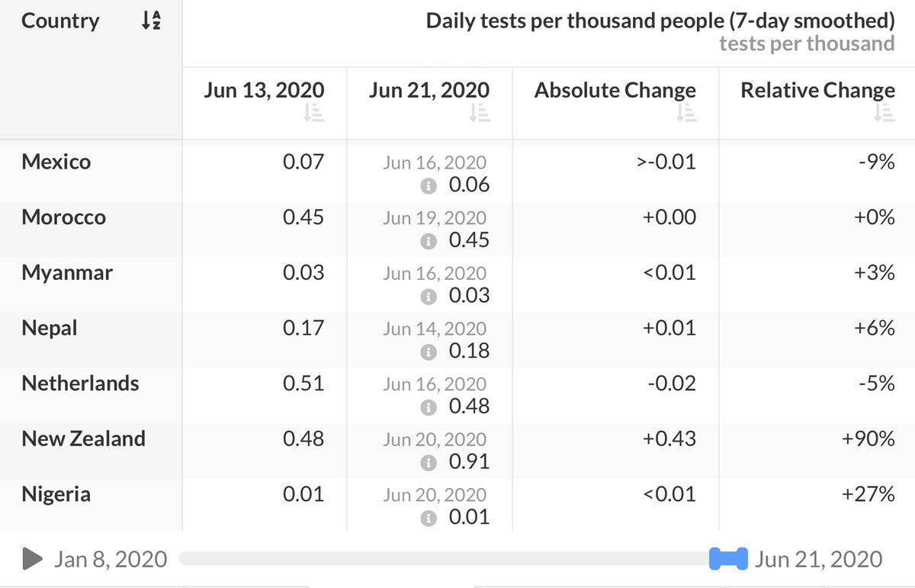The width and height of the screenshot is (915, 588).
Task: Click info icon beside Nepal's 0.18 value
Action: (429, 352)
